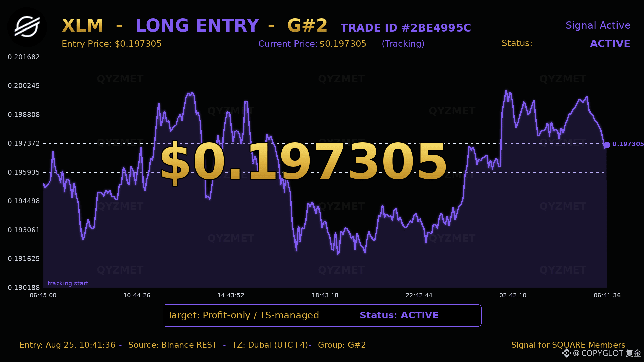Viewport: 644px width, 362px height.
Task: Select the gold "XLM" ticker title
Action: [x=83, y=25]
